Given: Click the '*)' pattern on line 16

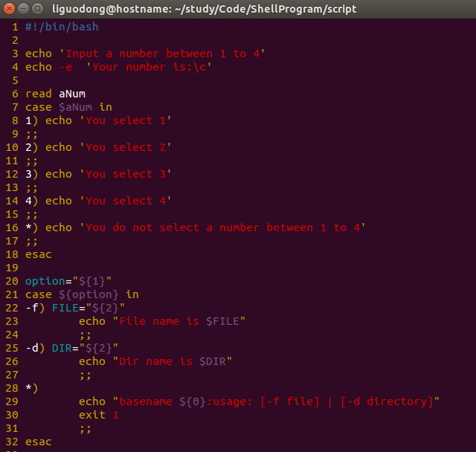Looking at the screenshot, I should (x=31, y=227).
